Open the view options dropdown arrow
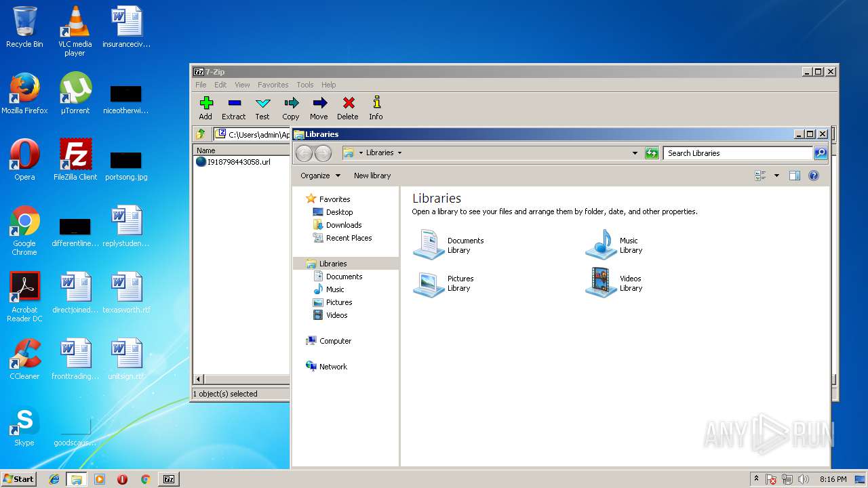 [x=776, y=176]
